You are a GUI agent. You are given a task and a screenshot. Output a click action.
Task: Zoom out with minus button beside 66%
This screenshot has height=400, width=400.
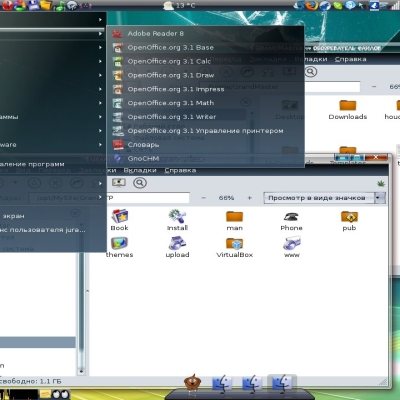(203, 198)
